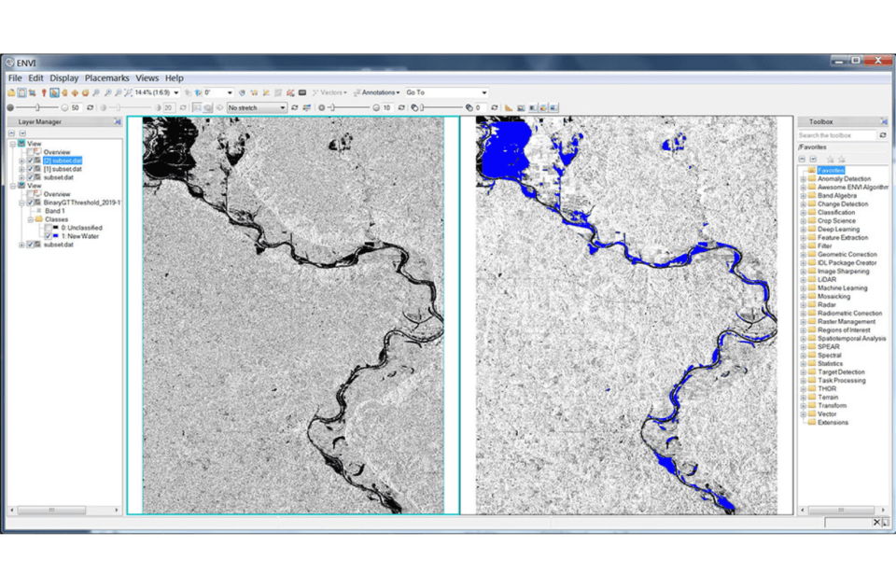896x588 pixels.
Task: Toggle visibility of '[1] subset.dat' layer
Action: click(x=31, y=169)
